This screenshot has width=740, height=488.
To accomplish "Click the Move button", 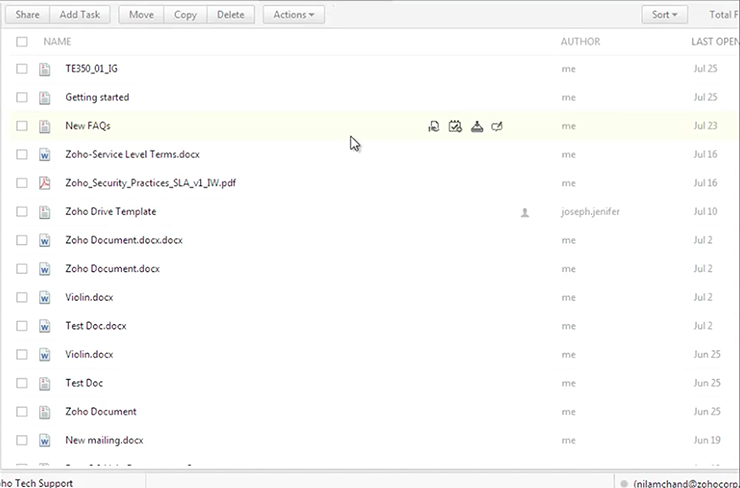I will (x=141, y=15).
